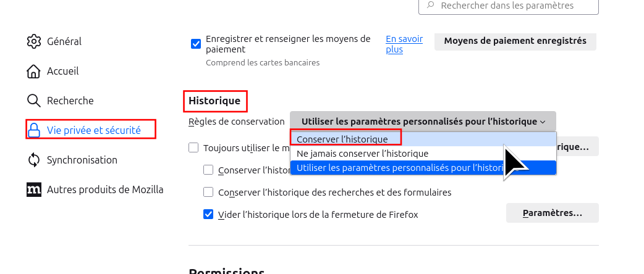Uncheck Enregistrer et renseigner les moyens de paiement
The image size is (644, 274).
[x=196, y=44]
